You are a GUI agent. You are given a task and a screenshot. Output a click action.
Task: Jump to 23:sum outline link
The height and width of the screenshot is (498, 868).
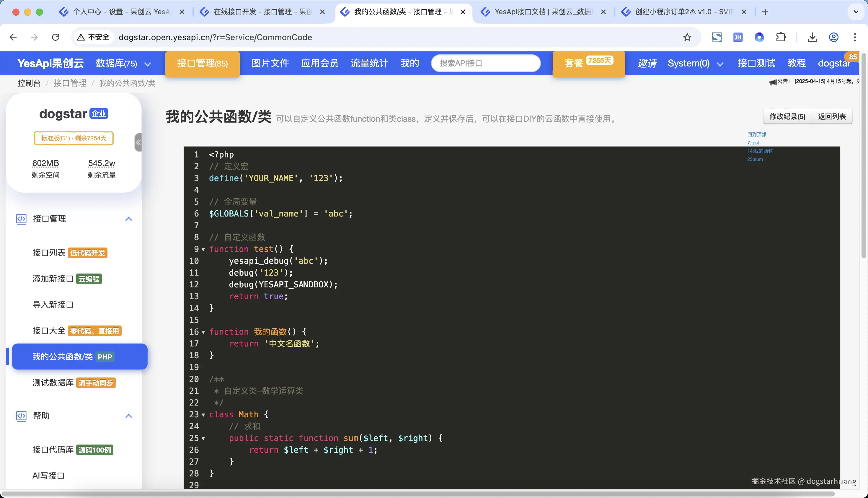pos(755,160)
